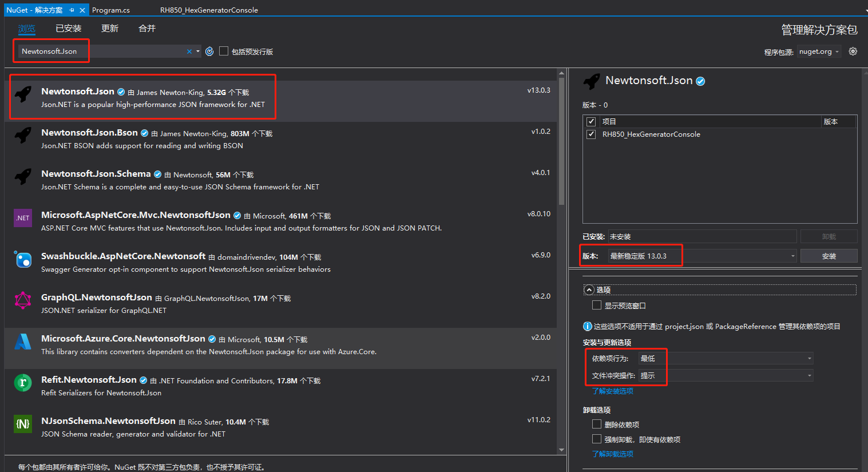The height and width of the screenshot is (472, 868).
Task: Open the learn about uninstall options link
Action: point(613,454)
